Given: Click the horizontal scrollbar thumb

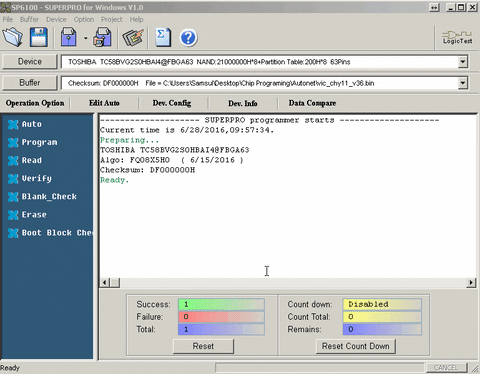Looking at the screenshot, I should 115,283.
